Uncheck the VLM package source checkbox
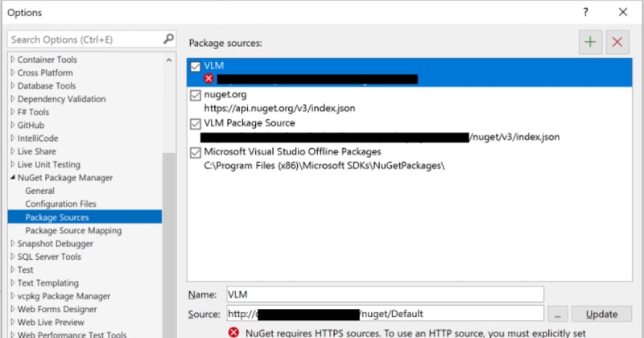 [195, 67]
